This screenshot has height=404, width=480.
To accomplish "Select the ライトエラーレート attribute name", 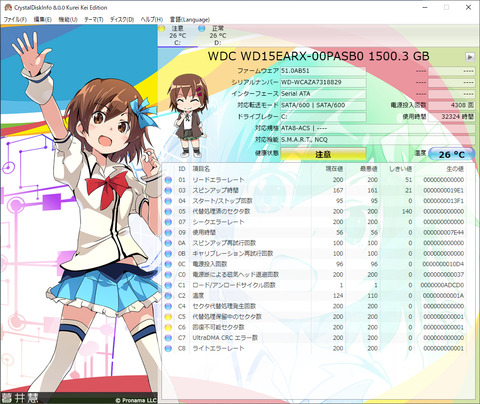I will tap(218, 349).
